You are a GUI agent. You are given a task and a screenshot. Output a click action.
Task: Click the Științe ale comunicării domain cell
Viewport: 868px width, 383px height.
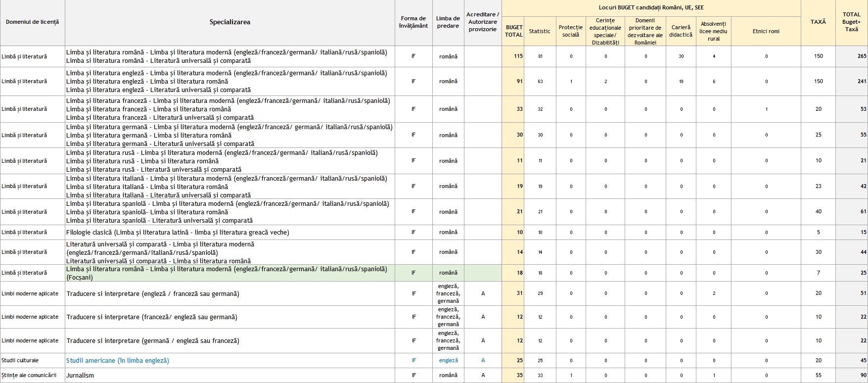click(32, 376)
